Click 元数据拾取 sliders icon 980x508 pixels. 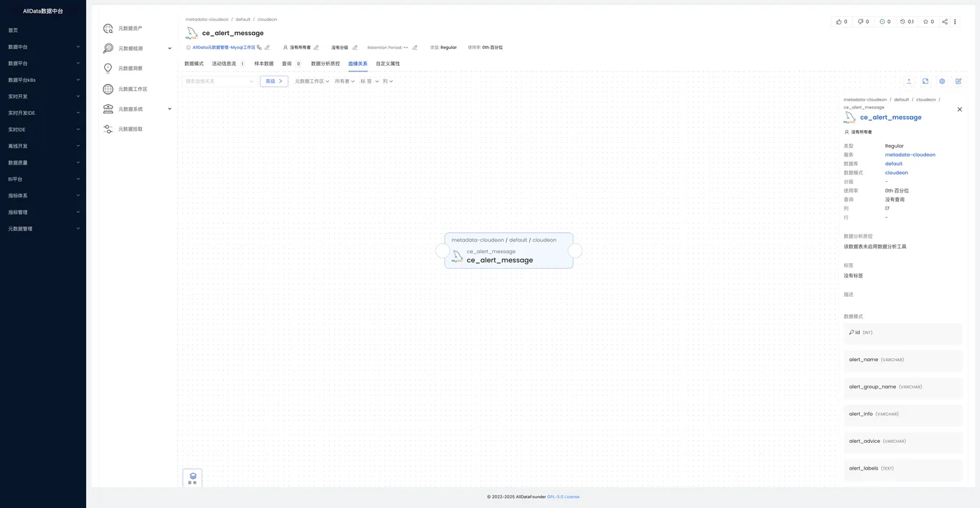[108, 129]
